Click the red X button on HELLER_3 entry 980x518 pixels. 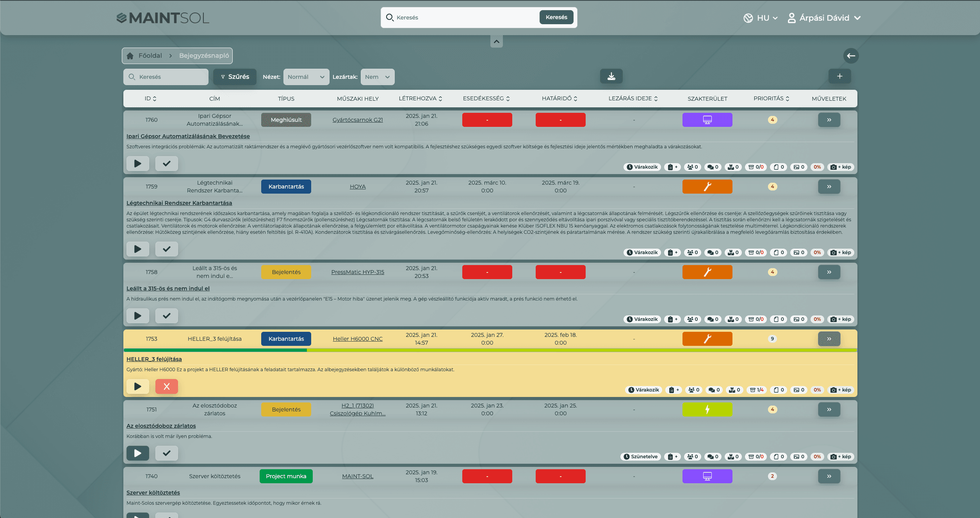pos(166,386)
